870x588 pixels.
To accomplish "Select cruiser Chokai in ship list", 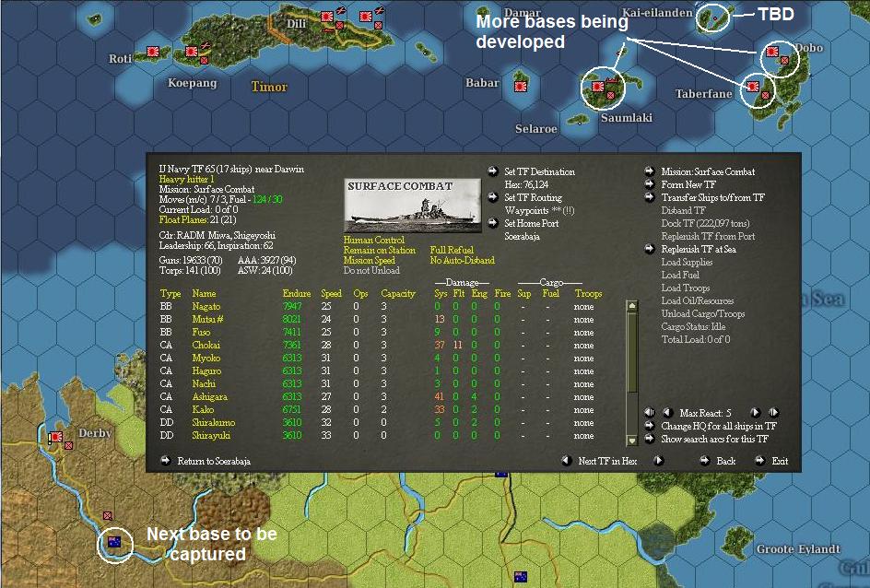I will (206, 345).
